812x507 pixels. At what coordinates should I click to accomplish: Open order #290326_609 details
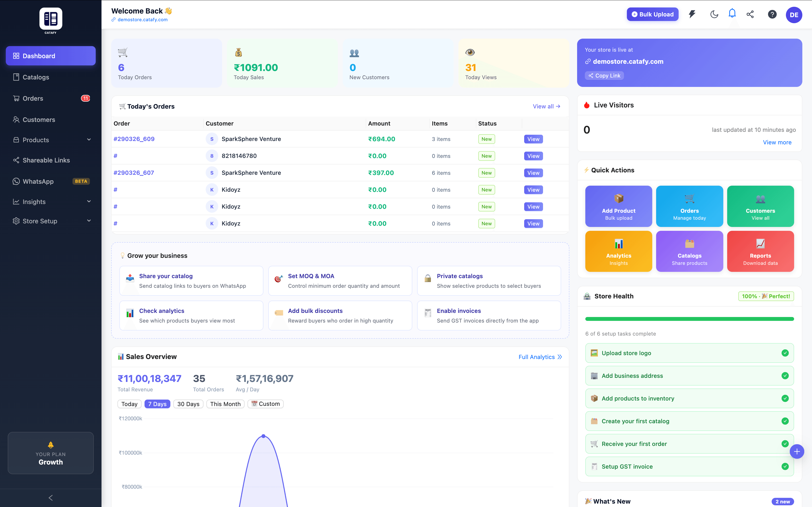134,139
